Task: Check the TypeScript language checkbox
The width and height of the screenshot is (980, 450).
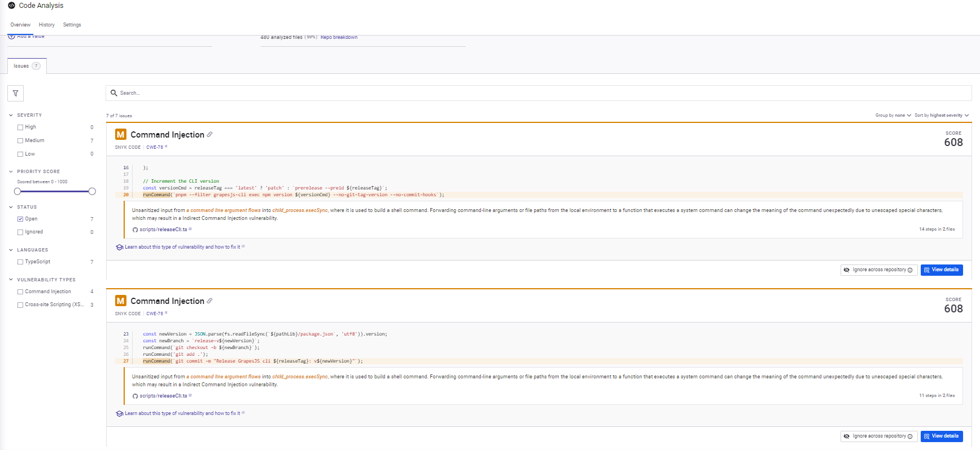Action: click(x=20, y=262)
